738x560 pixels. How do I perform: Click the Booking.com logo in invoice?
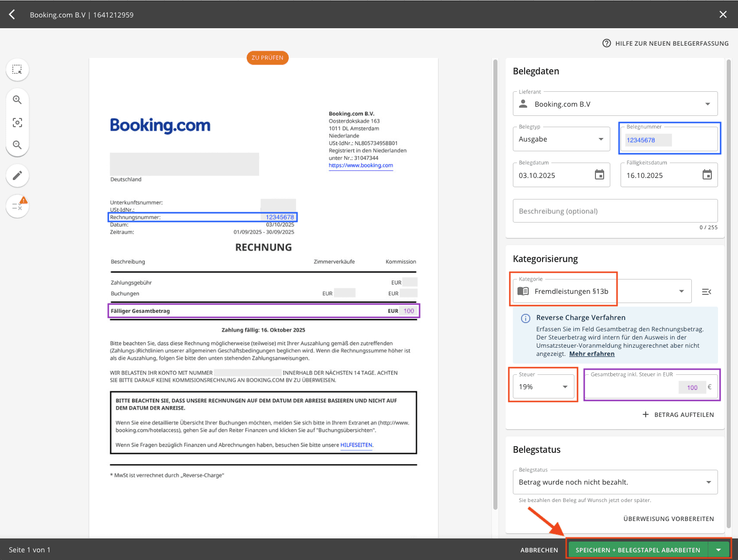pyautogui.click(x=160, y=125)
